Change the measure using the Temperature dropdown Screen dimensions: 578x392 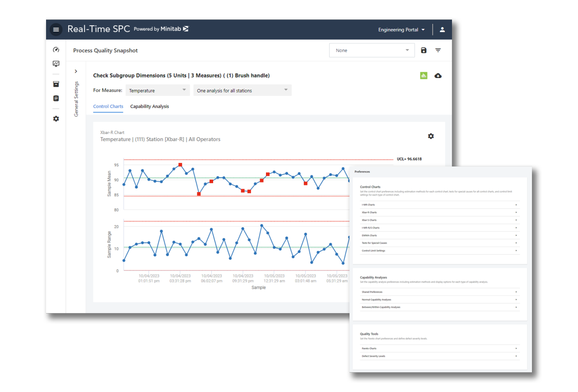157,90
